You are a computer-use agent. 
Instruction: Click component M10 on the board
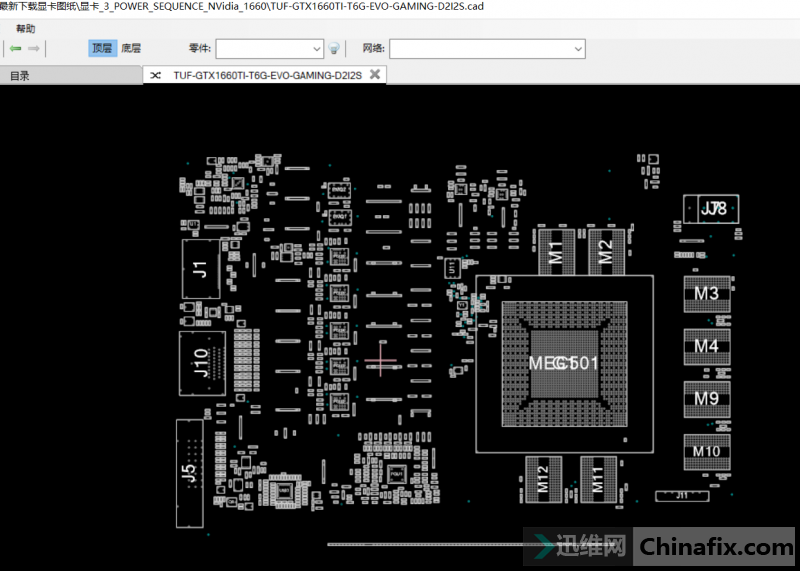[x=706, y=451]
